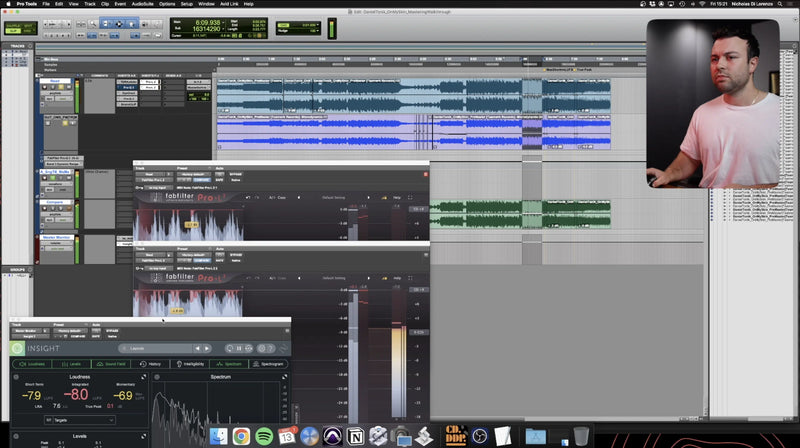Open Finder from the dock
Viewport: 800px width, 448px height.
219,436
